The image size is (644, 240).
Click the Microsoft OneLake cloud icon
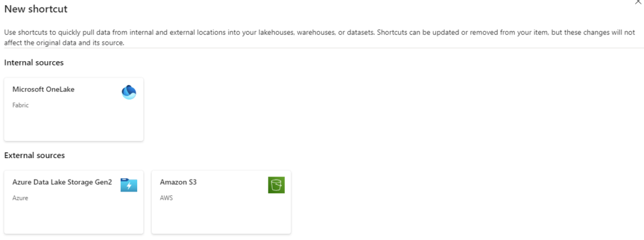tap(129, 92)
